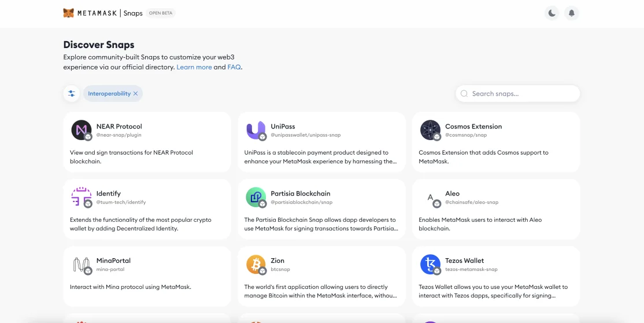Click the OPEN BETA badge
This screenshot has width=644, height=323.
(161, 13)
